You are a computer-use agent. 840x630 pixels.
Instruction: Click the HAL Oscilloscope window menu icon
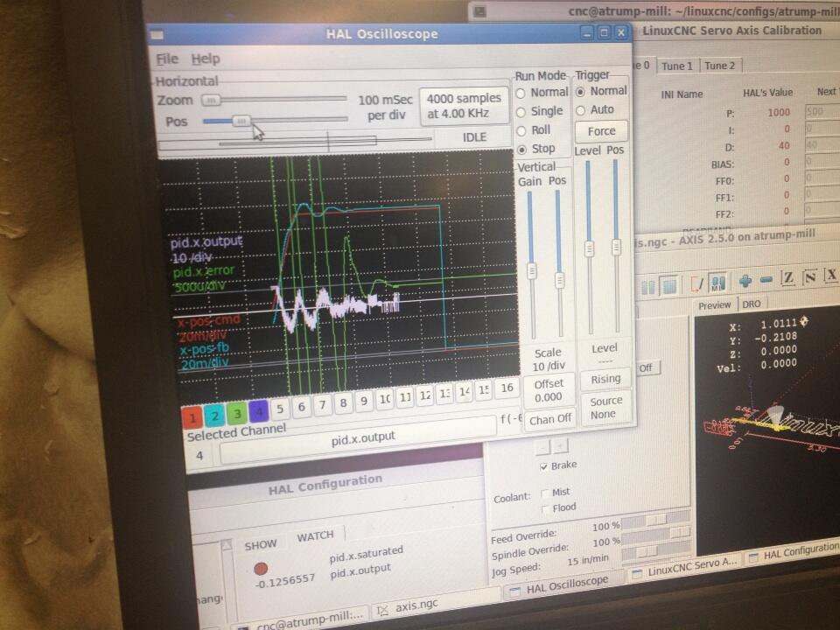click(157, 35)
